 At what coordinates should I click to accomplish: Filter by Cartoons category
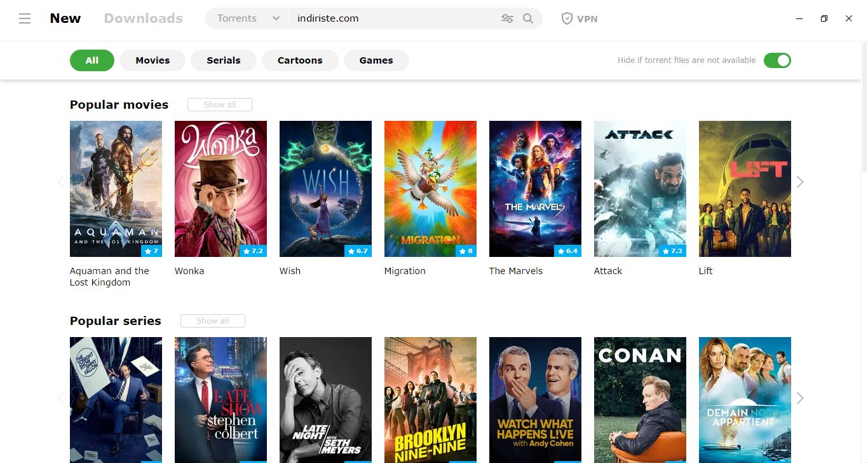click(300, 60)
